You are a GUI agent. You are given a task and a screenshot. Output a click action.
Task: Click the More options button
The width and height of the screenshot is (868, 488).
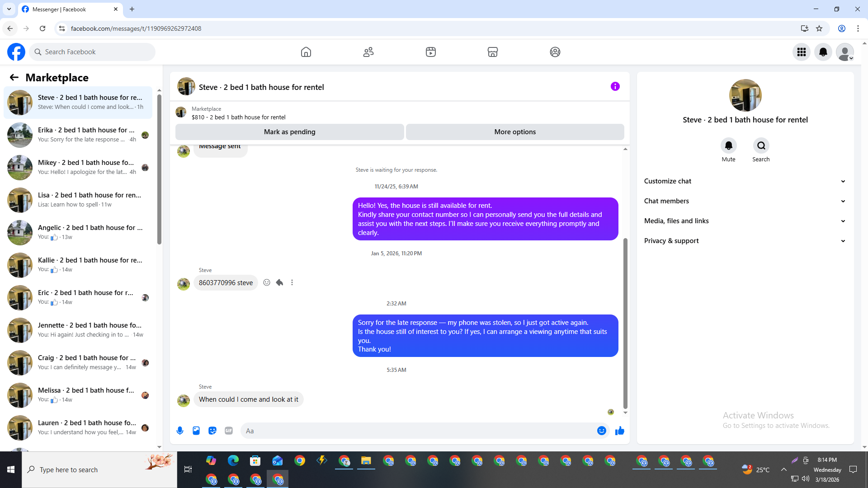point(515,132)
